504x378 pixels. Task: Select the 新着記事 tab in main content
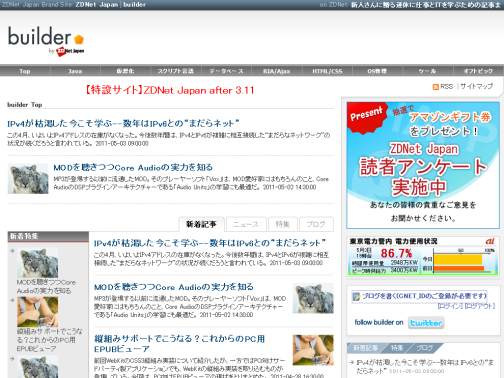202,224
